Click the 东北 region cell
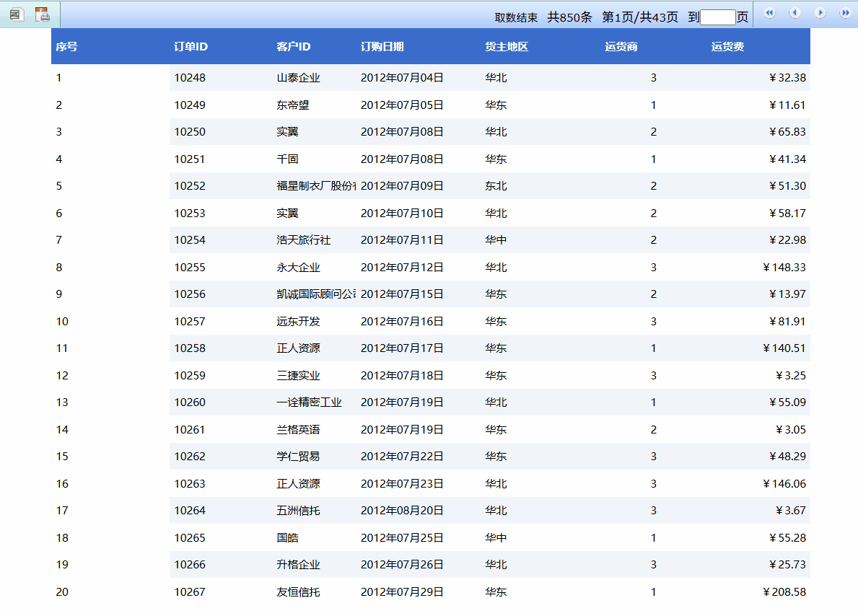Screen dimensions: 858x616 click(x=496, y=186)
